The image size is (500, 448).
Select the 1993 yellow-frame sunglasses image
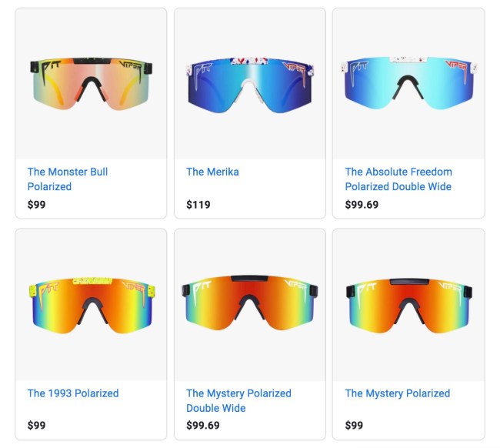point(92,306)
